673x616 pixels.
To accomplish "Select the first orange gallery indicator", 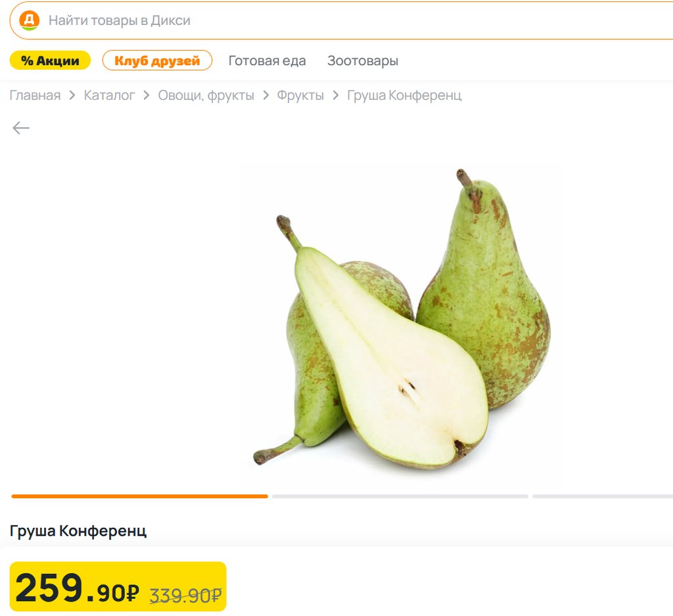I will 139,496.
